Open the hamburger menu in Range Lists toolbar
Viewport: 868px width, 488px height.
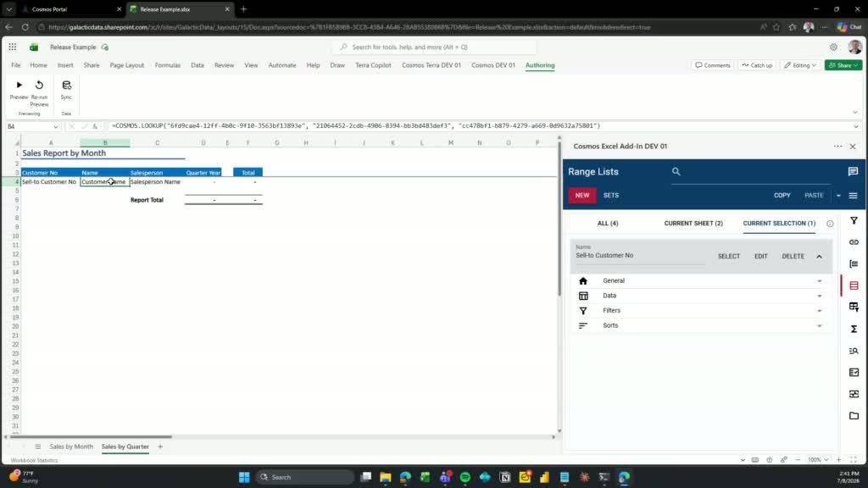(x=853, y=196)
